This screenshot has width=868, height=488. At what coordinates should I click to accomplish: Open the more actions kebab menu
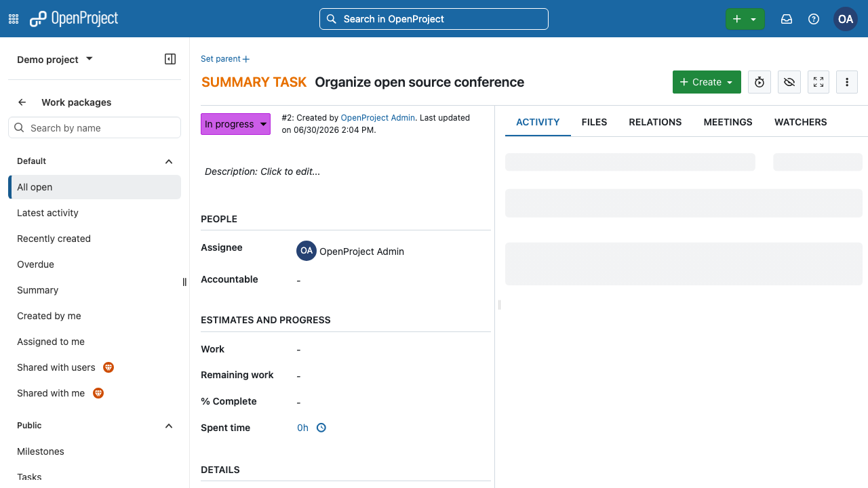(x=847, y=82)
